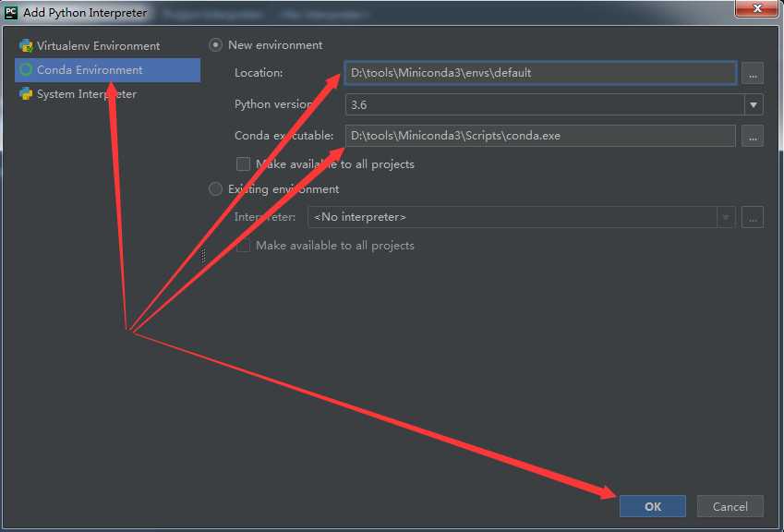Screen dimensions: 784x532
Task: Choose the New environment radio button
Action: (x=215, y=45)
